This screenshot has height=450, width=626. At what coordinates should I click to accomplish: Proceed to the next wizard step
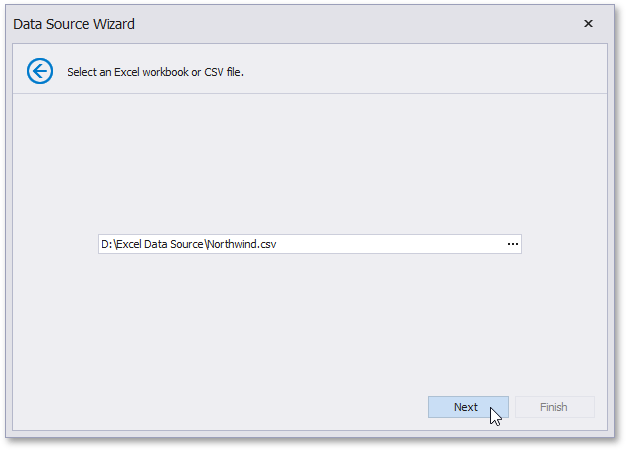(467, 407)
